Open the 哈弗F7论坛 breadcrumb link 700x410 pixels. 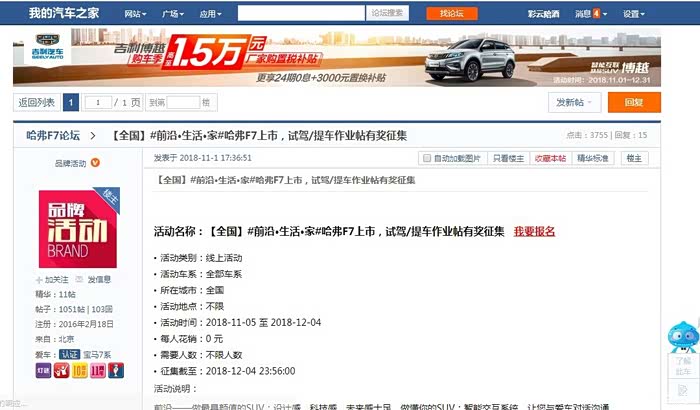point(53,135)
